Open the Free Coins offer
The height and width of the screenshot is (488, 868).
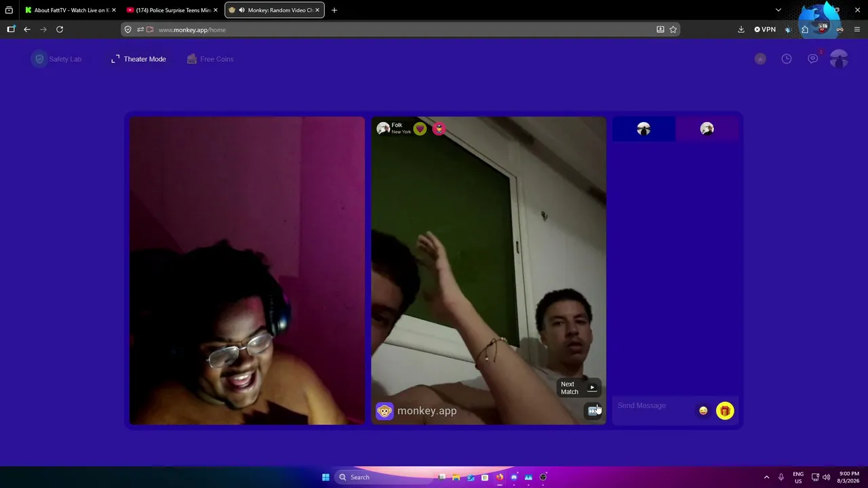(210, 59)
